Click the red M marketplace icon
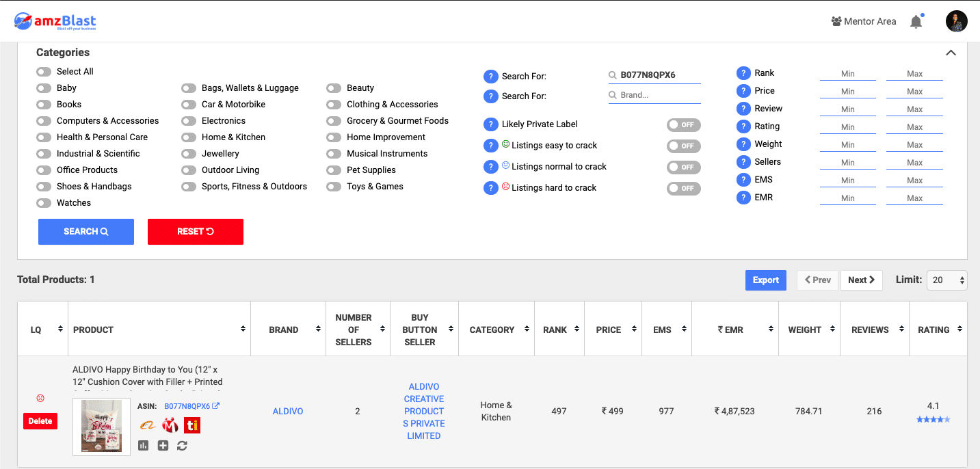 point(170,425)
